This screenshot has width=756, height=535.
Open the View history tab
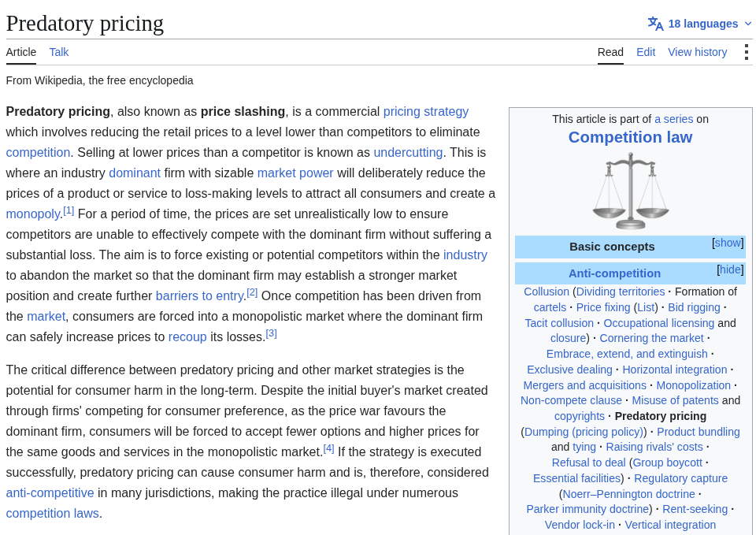tap(697, 52)
